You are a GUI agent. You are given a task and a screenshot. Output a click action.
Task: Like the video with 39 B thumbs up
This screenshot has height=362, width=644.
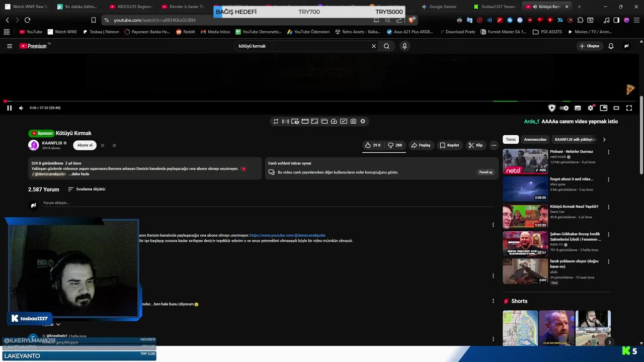tap(373, 145)
